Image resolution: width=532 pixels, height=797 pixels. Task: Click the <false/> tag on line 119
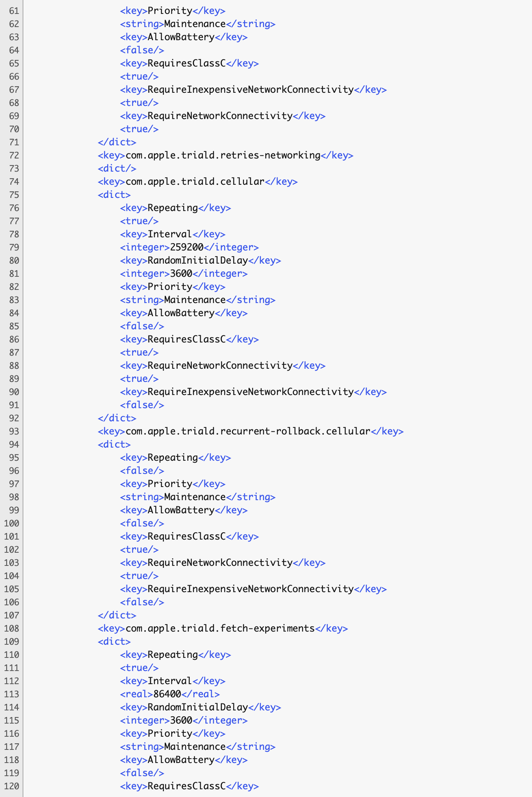pos(142,773)
